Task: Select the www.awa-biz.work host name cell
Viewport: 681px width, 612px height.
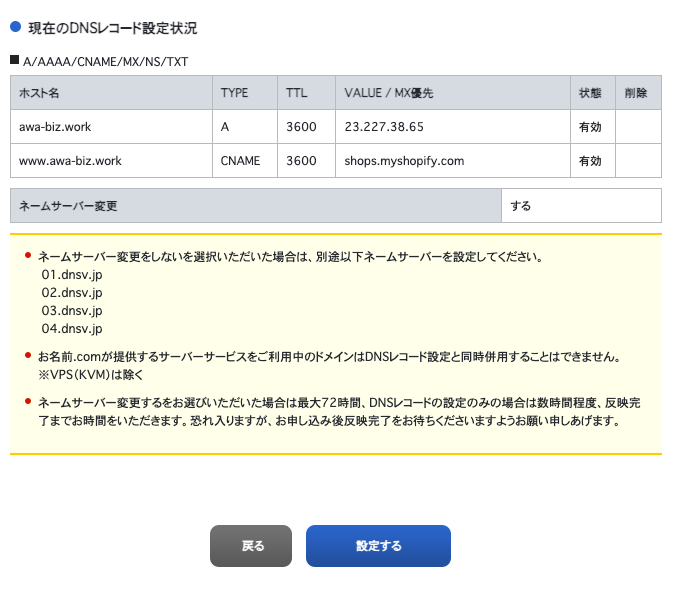Action: (111, 161)
